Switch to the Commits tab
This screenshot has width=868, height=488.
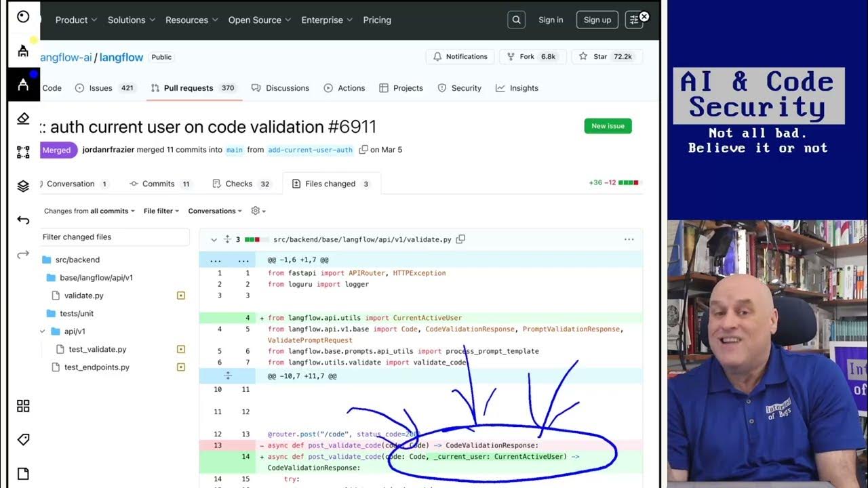click(160, 184)
